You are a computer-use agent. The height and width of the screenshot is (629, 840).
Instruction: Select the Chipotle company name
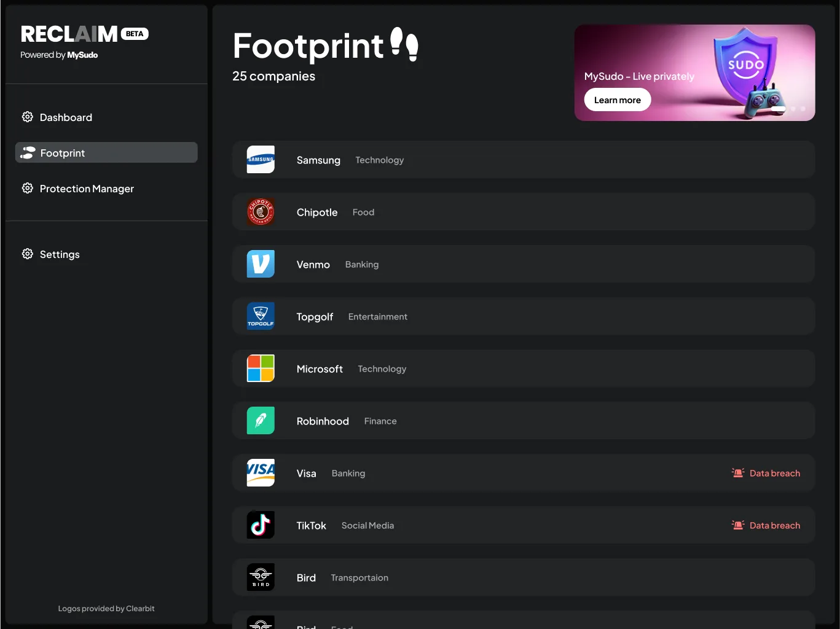pyautogui.click(x=317, y=213)
